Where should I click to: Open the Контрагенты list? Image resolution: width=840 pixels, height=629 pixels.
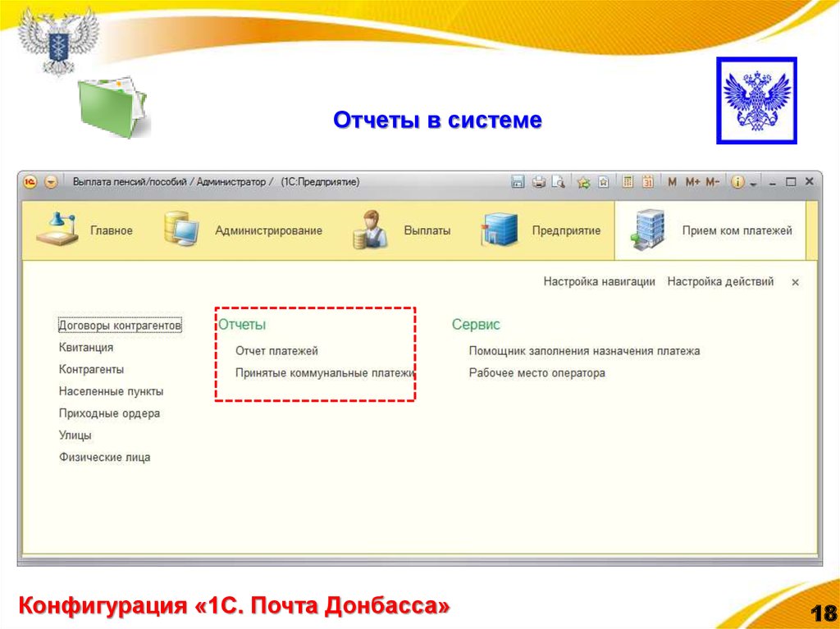point(91,369)
